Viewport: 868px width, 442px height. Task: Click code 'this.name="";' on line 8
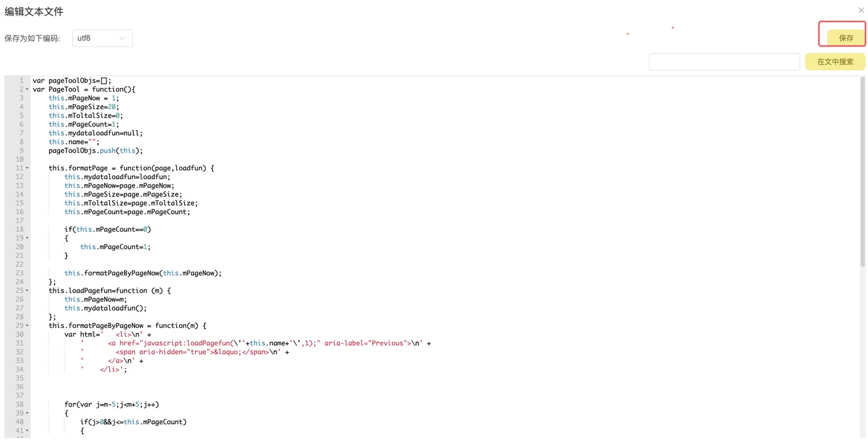click(x=74, y=142)
